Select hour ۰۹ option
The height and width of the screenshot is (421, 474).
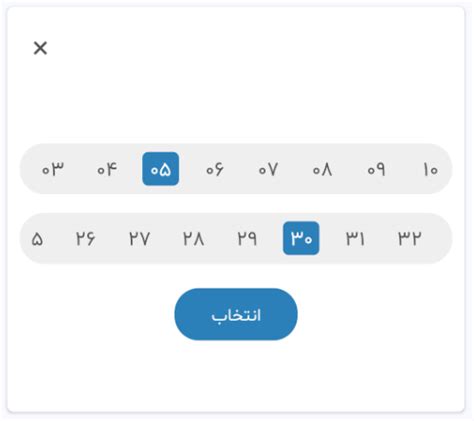point(376,169)
